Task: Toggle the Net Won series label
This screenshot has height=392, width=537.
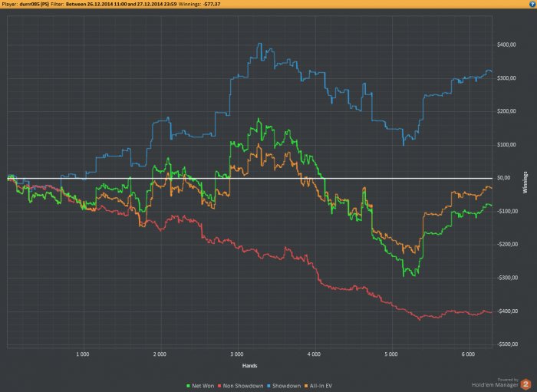Action: 203,386
